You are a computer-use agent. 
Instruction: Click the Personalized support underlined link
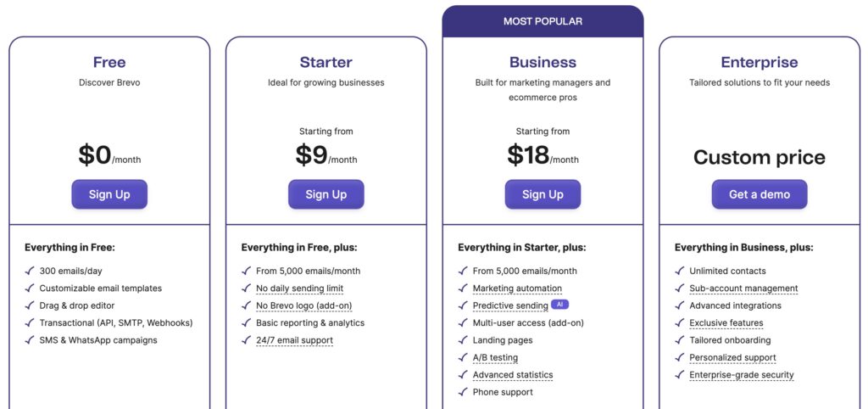coord(732,358)
